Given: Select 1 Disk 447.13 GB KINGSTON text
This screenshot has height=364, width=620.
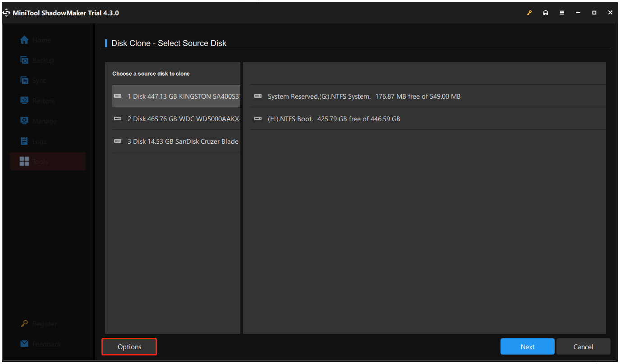Looking at the screenshot, I should (x=184, y=96).
